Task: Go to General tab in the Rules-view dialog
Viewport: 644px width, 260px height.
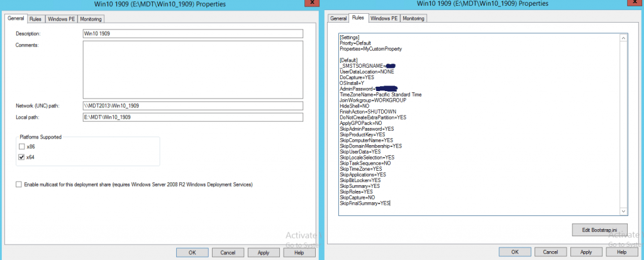Action: click(x=338, y=18)
